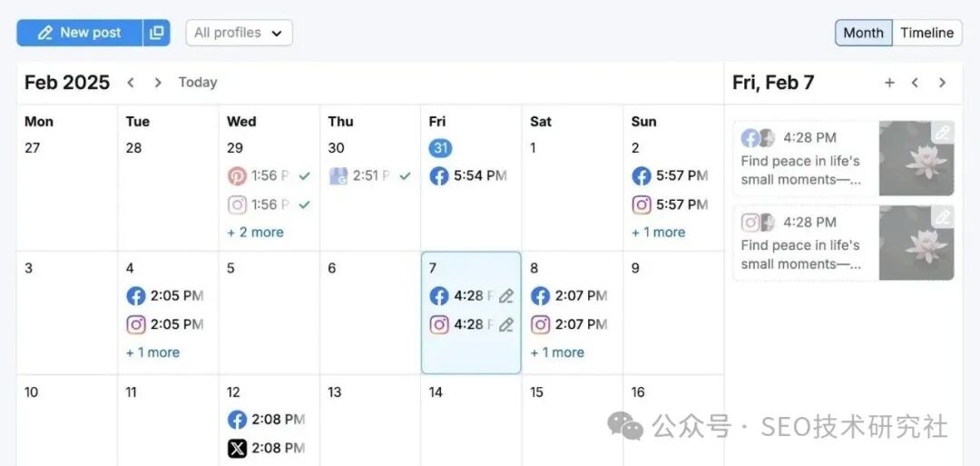Click the edit pencil on the Feb 7 Facebook post

click(506, 296)
